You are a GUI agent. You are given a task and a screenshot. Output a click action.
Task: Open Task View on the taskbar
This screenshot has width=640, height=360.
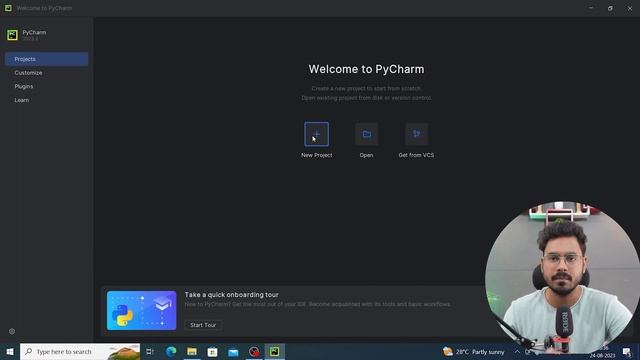point(150,351)
